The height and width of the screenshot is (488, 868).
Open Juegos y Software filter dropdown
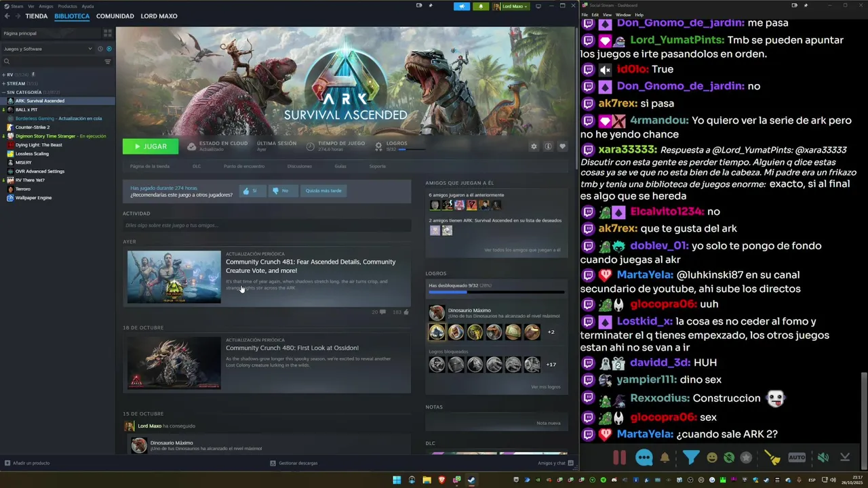(x=47, y=49)
